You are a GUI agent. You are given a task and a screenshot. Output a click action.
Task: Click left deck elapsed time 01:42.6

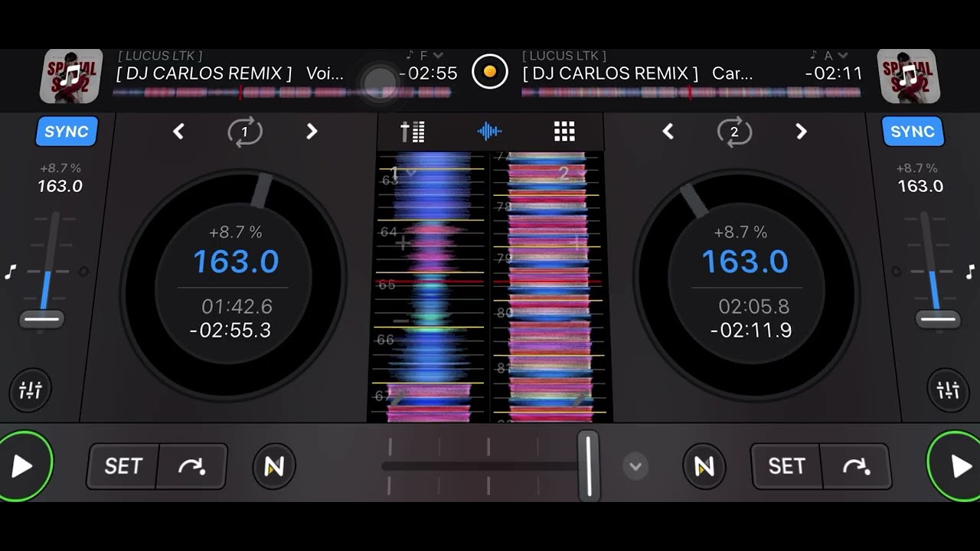click(x=237, y=307)
